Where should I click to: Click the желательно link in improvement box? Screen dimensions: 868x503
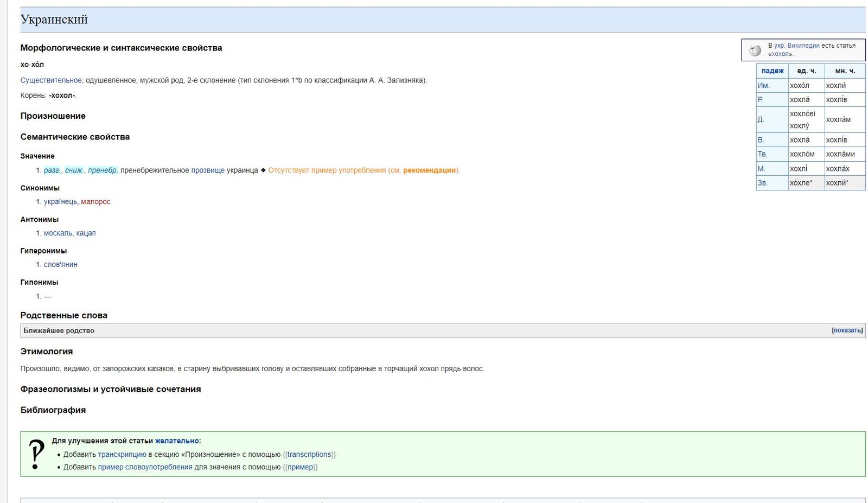pyautogui.click(x=177, y=441)
